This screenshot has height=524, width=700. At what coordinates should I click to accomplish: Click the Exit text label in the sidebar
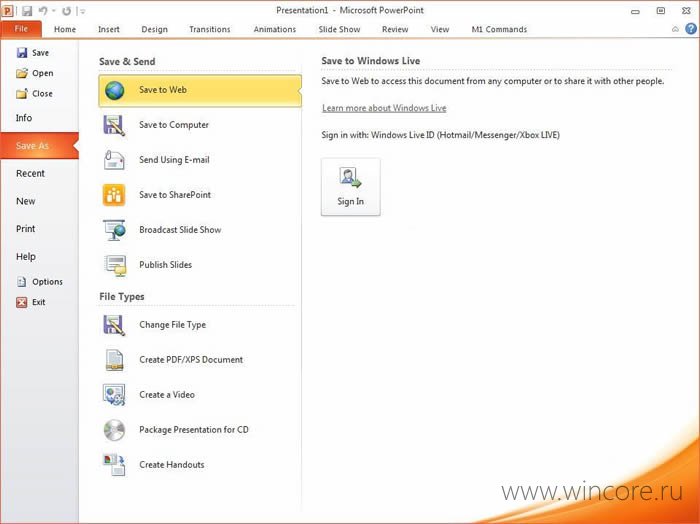[x=38, y=302]
